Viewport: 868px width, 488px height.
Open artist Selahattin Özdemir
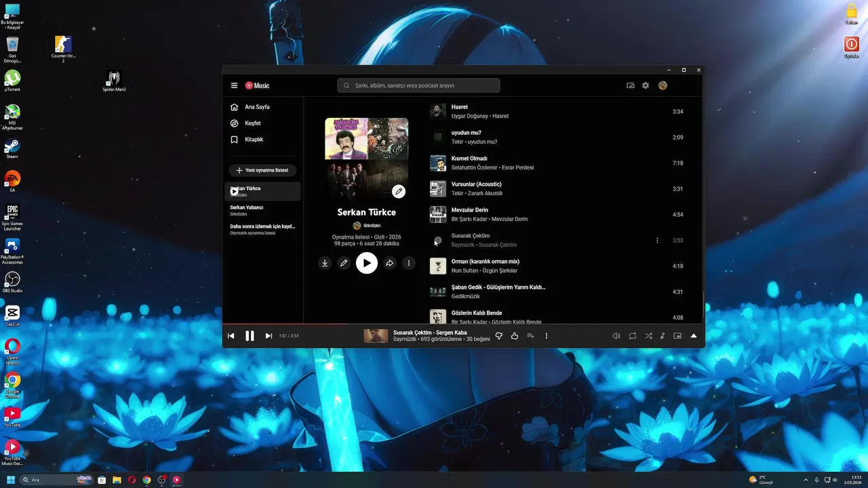475,168
